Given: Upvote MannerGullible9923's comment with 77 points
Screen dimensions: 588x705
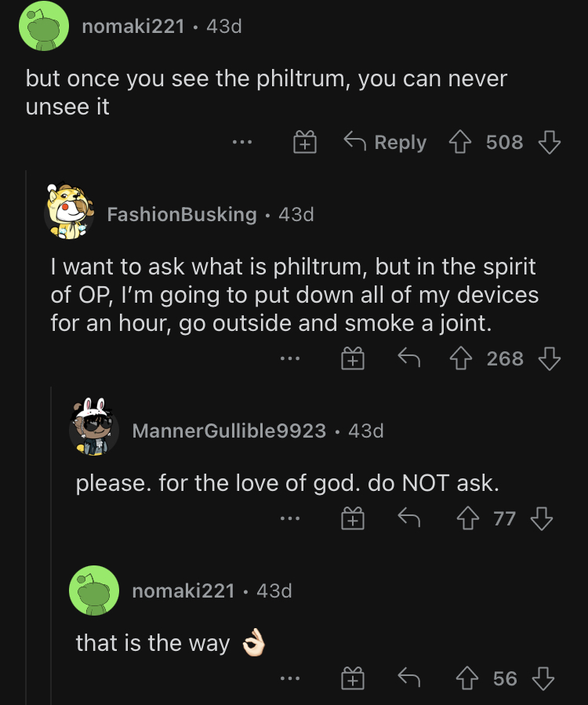Looking at the screenshot, I should pyautogui.click(x=468, y=518).
